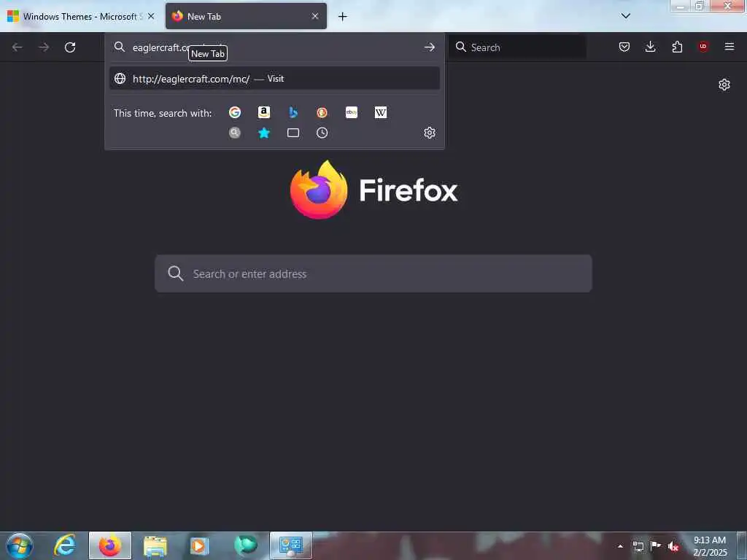Search bookmarks using the star icon
Screen dimensions: 747x560
[264, 133]
